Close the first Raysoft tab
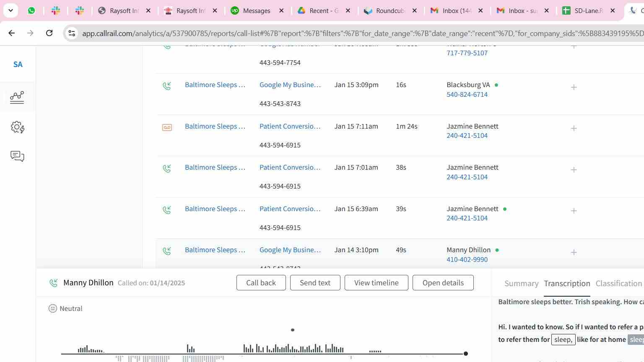 tap(148, 10)
